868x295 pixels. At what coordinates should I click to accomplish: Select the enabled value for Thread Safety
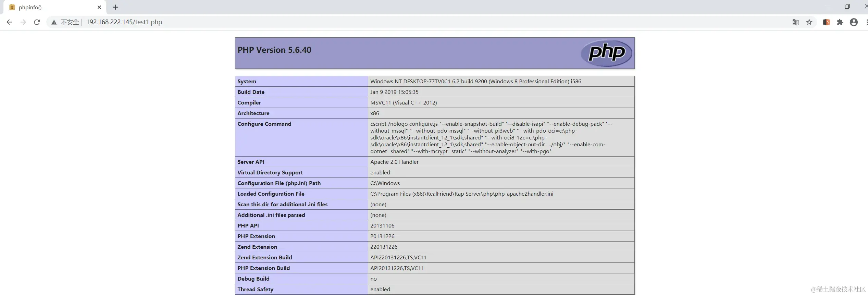[380, 290]
